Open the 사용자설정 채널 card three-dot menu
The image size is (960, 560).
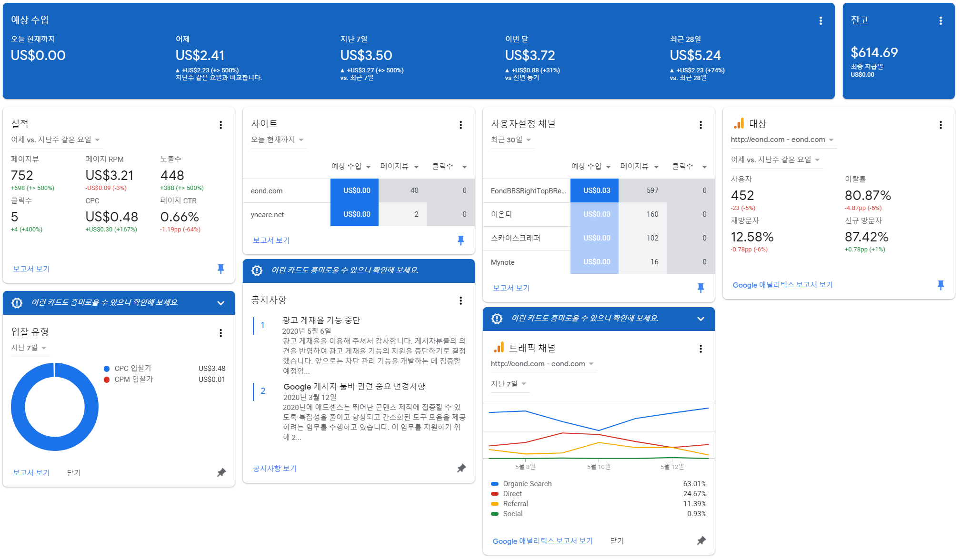[x=700, y=125]
